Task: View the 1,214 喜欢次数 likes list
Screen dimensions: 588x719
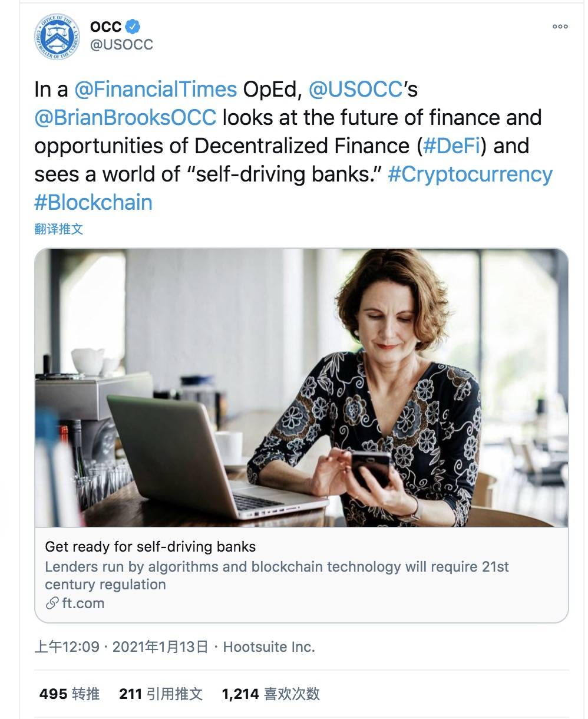Action: click(270, 694)
